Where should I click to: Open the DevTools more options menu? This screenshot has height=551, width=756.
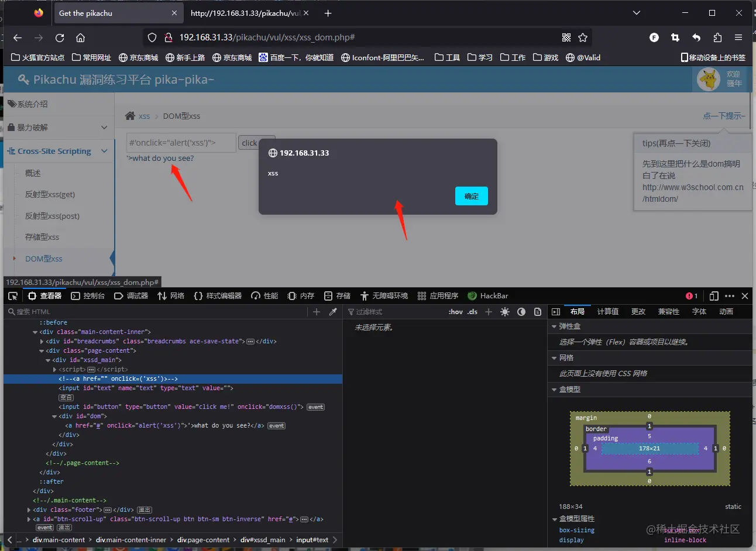point(730,296)
